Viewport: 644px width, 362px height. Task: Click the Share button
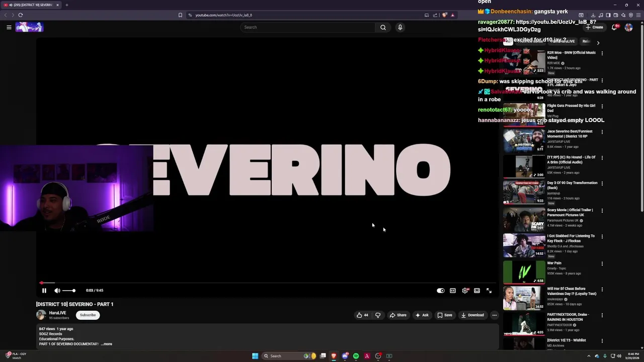tap(398, 315)
